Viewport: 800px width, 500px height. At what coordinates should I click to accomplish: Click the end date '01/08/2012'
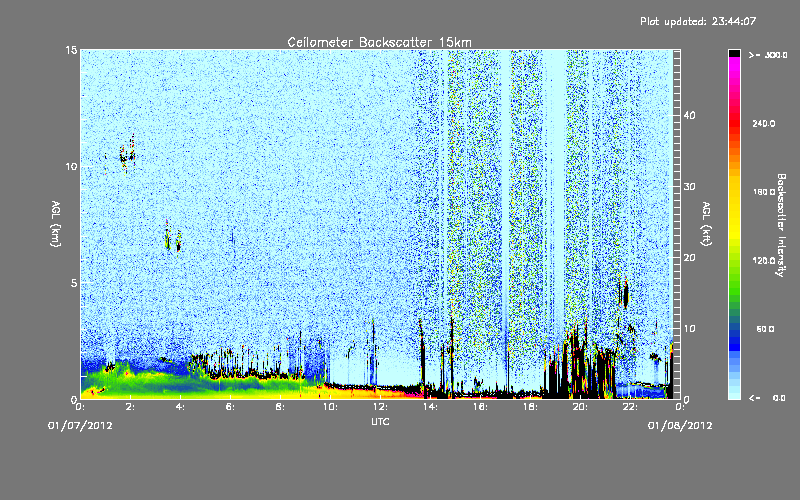pos(680,426)
